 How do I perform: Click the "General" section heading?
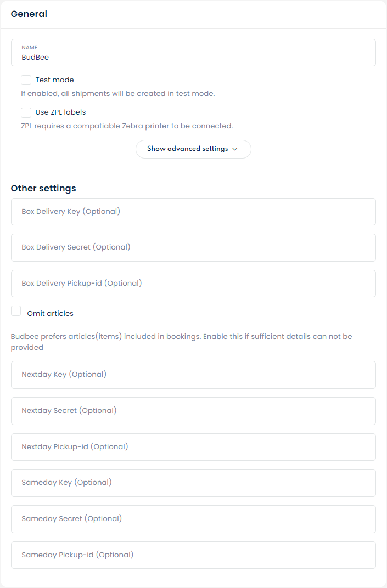[29, 14]
